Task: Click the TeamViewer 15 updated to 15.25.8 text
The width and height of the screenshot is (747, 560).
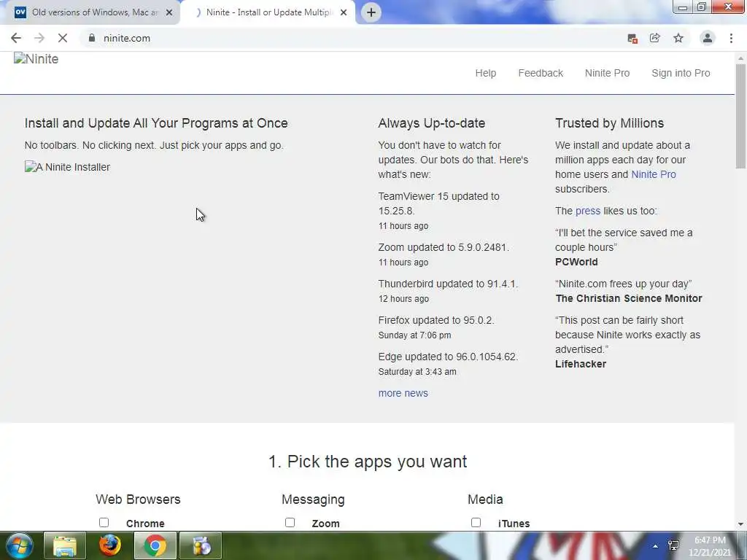Action: click(438, 203)
